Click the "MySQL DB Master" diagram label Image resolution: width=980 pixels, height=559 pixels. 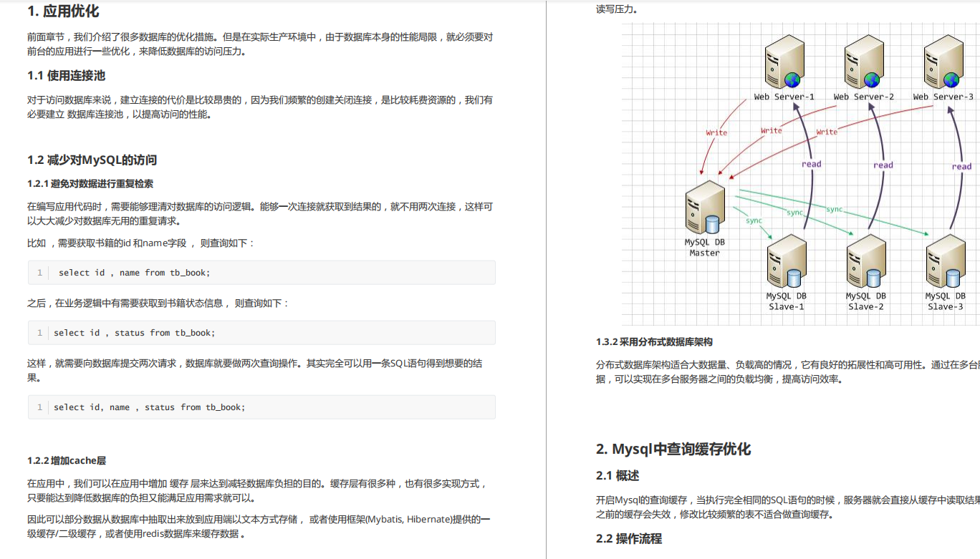(704, 248)
